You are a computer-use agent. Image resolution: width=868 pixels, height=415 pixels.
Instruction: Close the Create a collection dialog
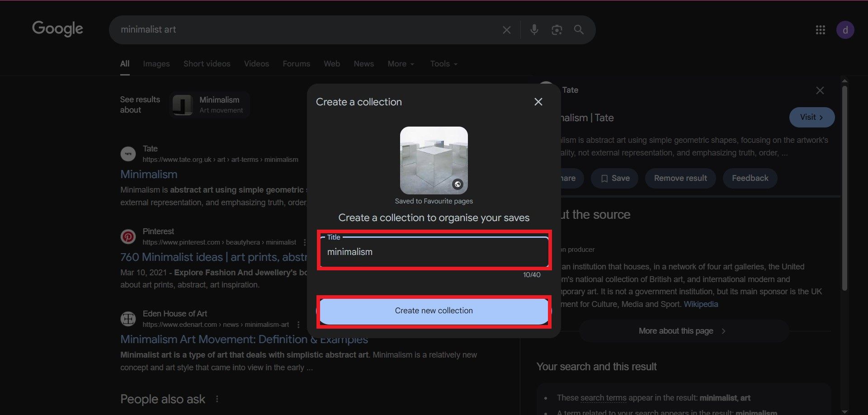coord(538,102)
